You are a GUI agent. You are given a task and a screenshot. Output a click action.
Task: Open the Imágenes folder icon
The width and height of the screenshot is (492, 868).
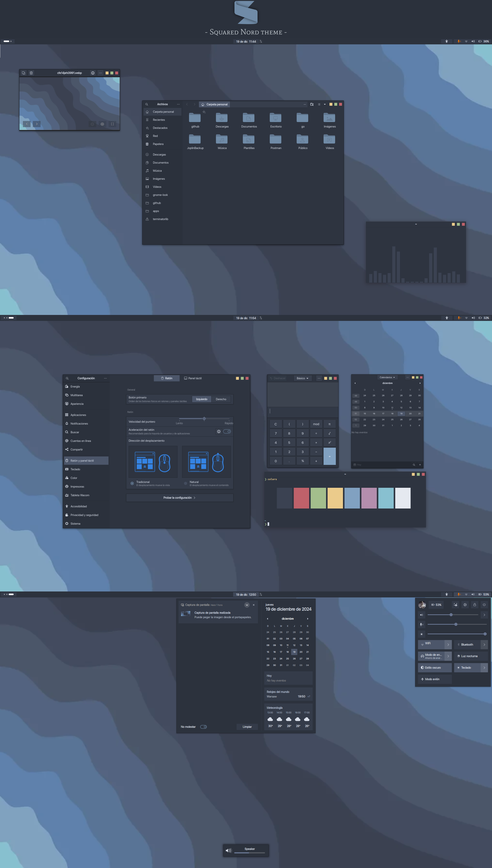coord(329,118)
